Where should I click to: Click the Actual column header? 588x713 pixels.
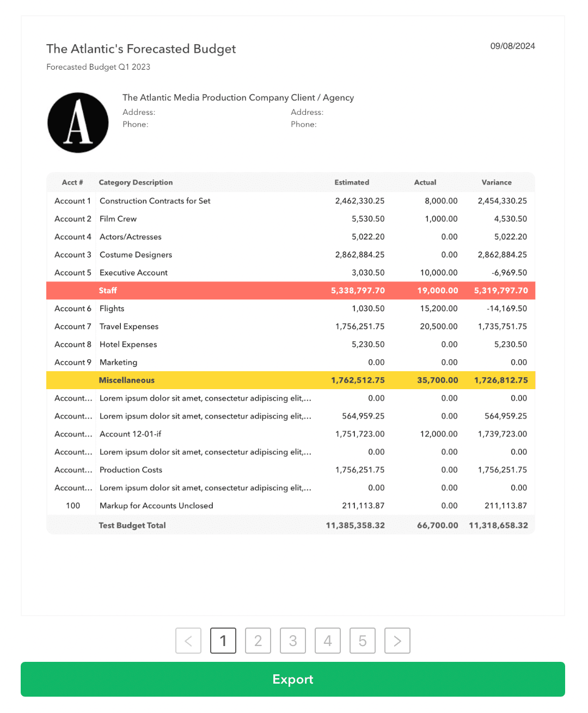tap(425, 182)
